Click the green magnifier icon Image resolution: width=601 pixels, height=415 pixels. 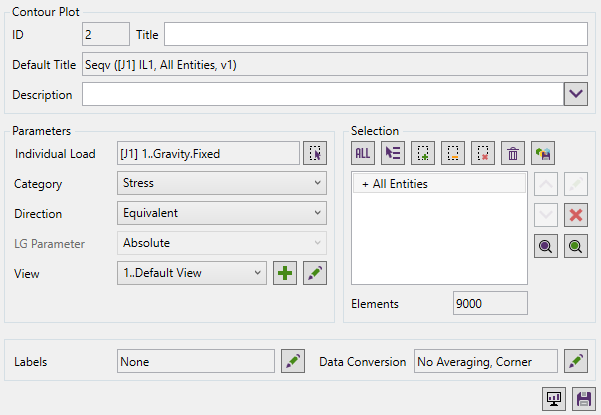575,247
